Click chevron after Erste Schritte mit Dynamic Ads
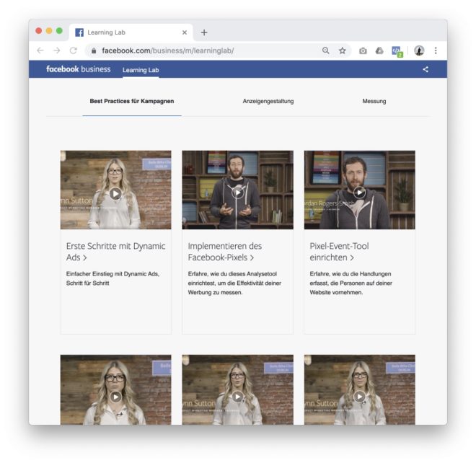The width and height of the screenshot is (476, 463). point(84,257)
